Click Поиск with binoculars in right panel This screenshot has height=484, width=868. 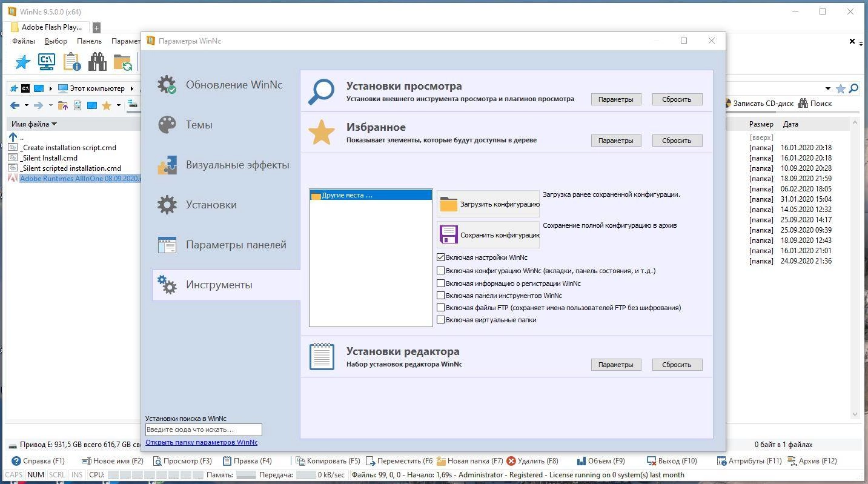[815, 104]
